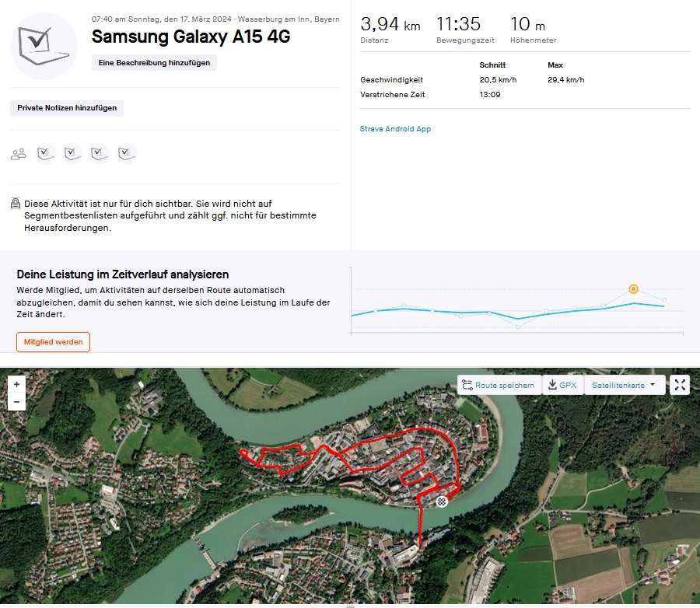Select the last small avatar in row
Image resolution: width=700 pixels, height=608 pixels.
point(127,154)
